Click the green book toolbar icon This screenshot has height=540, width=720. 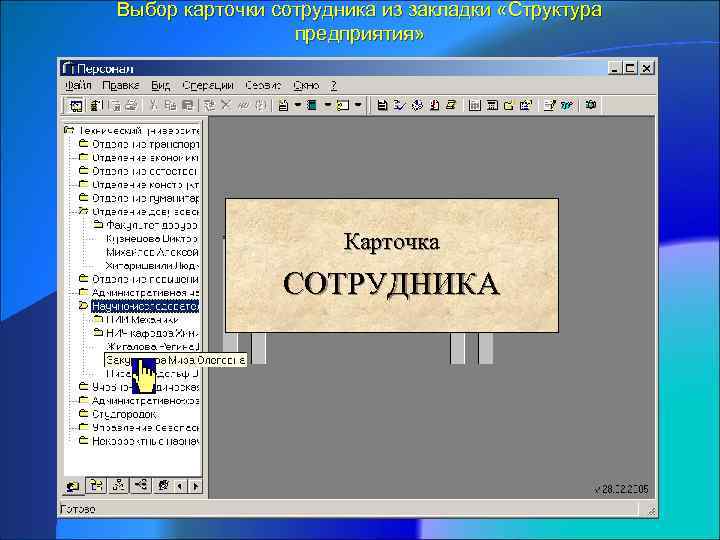(312, 105)
